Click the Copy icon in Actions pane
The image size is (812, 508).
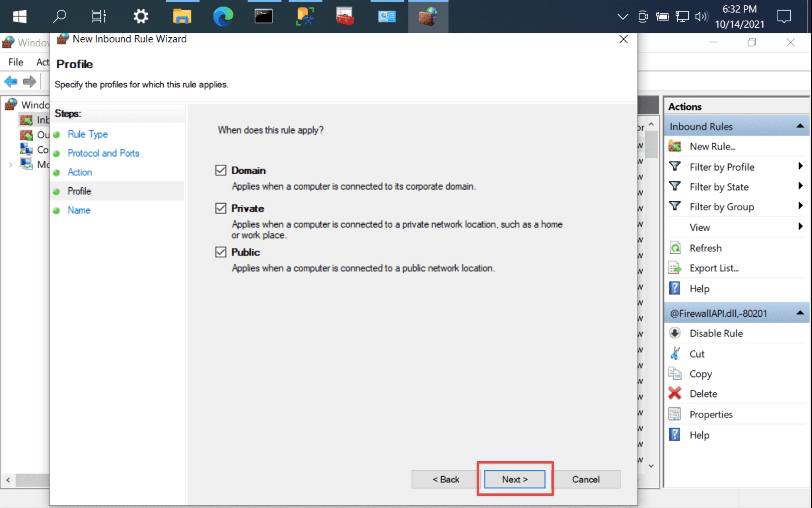675,373
